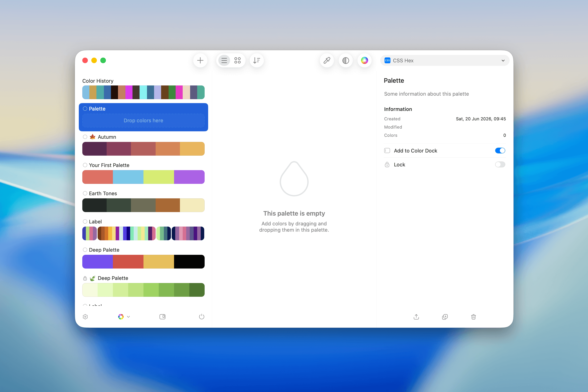Open settings with the gear icon

point(85,317)
